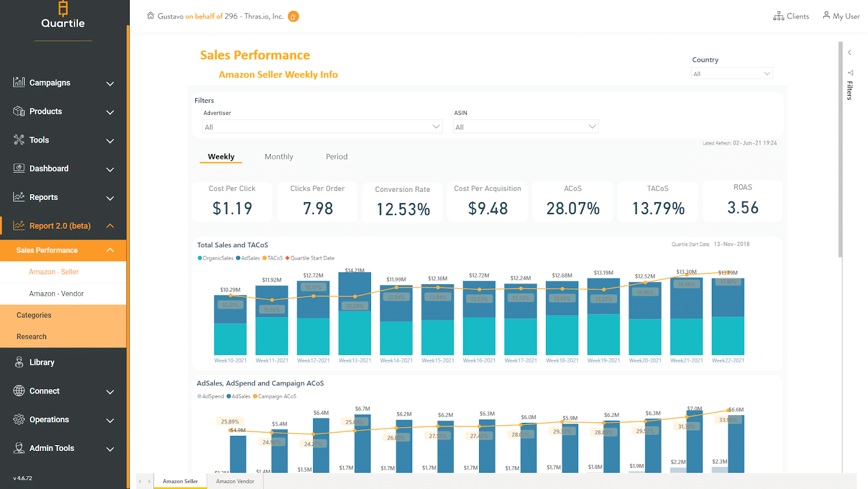Open Amazon - Seller in sidebar
Image resolution: width=868 pixels, height=489 pixels.
click(x=54, y=272)
